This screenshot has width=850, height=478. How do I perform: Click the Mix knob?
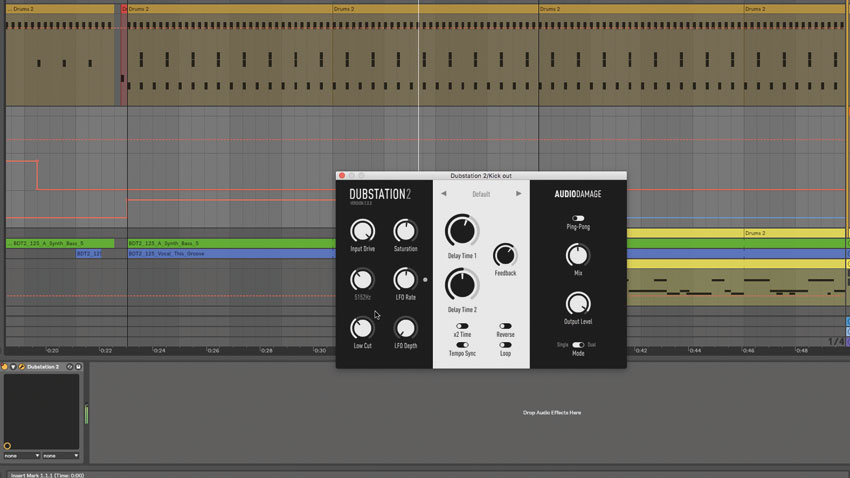577,255
